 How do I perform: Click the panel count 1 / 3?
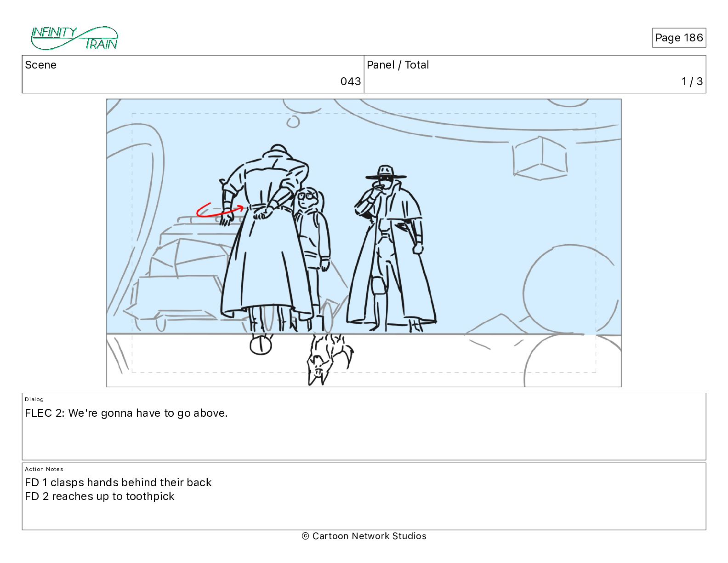(x=692, y=81)
